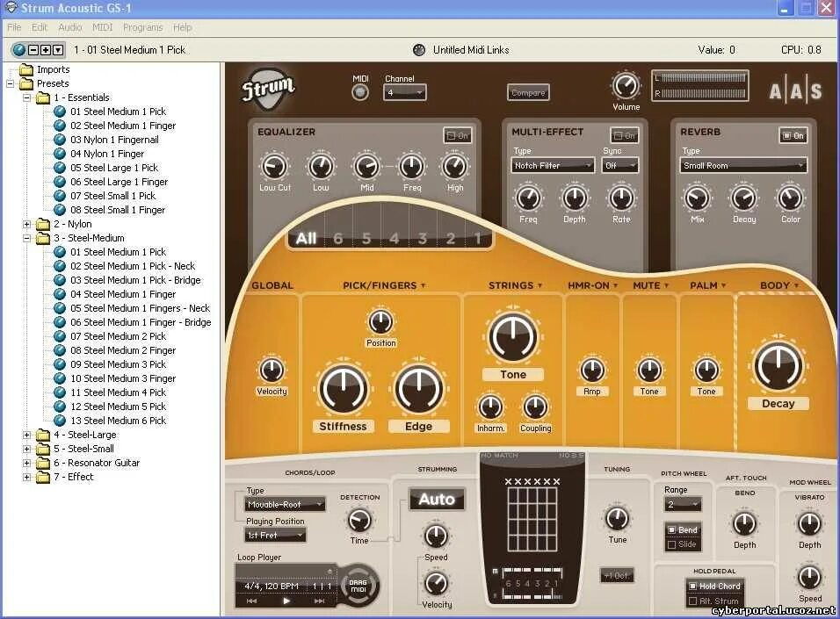Select preset 03 Nylon 1 Fingernail
This screenshot has width=840, height=619.
114,140
